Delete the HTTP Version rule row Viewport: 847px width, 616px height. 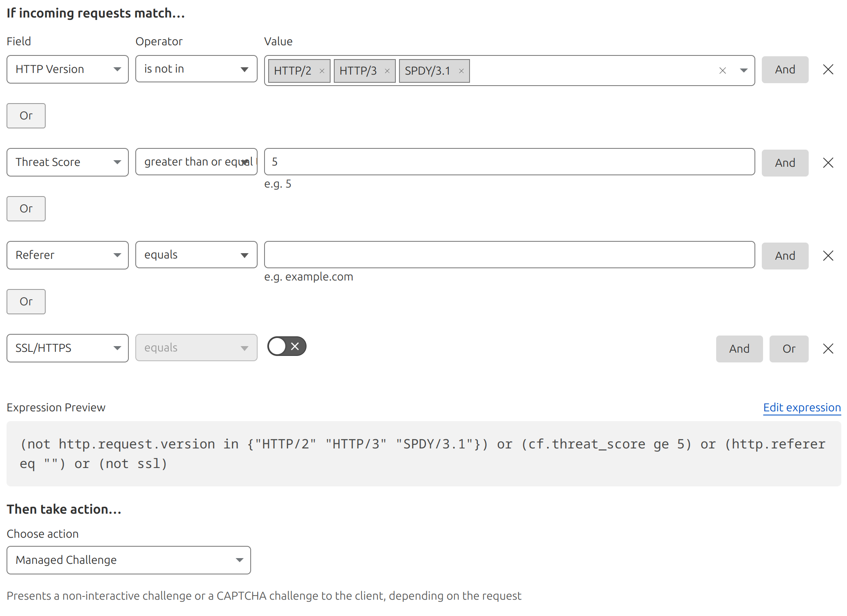[x=828, y=70]
